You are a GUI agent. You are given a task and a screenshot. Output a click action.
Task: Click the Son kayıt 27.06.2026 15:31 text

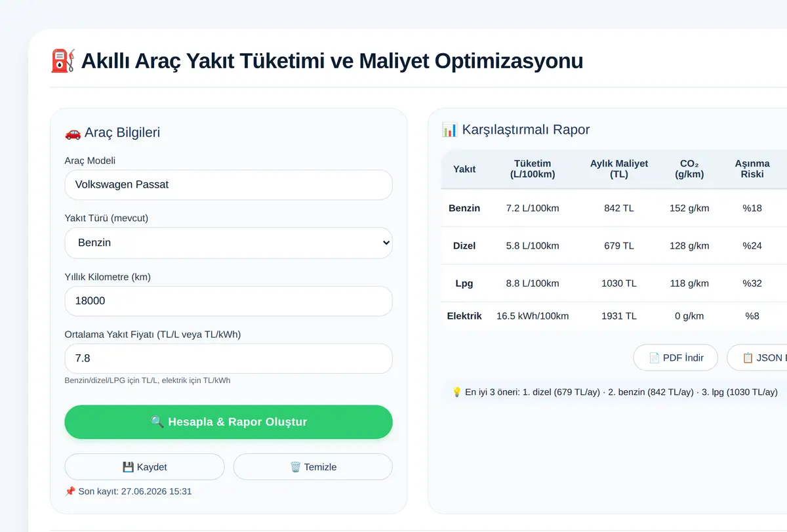pos(135,491)
